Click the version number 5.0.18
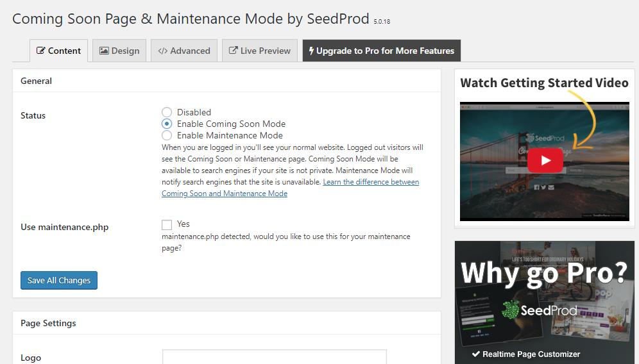639x364 pixels. [382, 22]
